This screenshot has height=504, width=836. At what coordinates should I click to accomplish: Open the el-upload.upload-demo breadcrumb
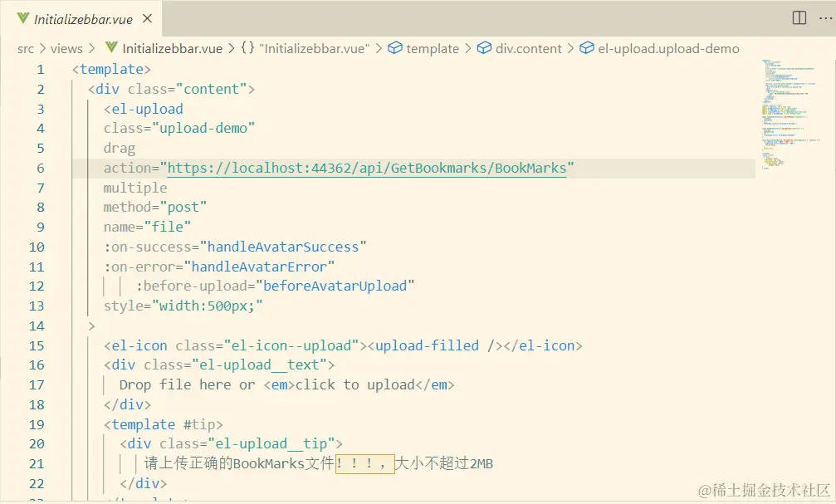click(668, 48)
